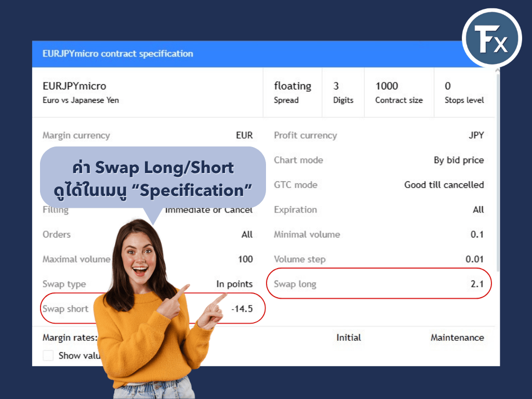Click the scrollbar up arrow
Viewport: 532px width, 399px height.
497,71
